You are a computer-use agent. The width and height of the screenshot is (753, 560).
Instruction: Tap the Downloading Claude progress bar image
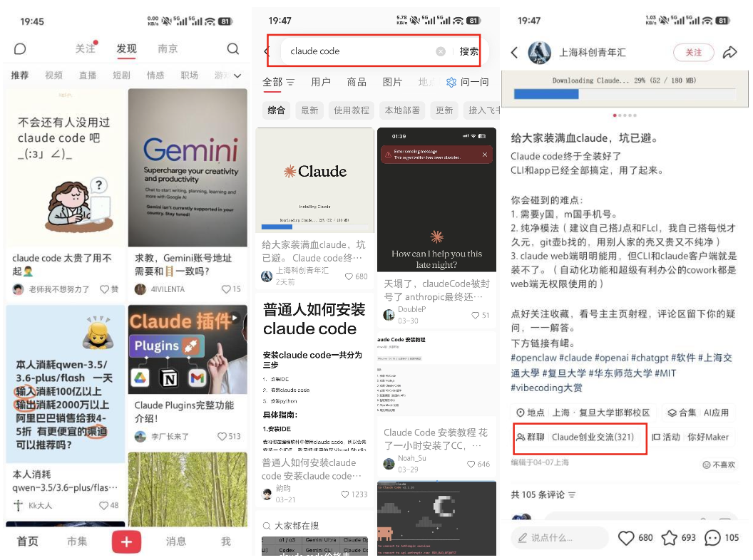pos(625,89)
